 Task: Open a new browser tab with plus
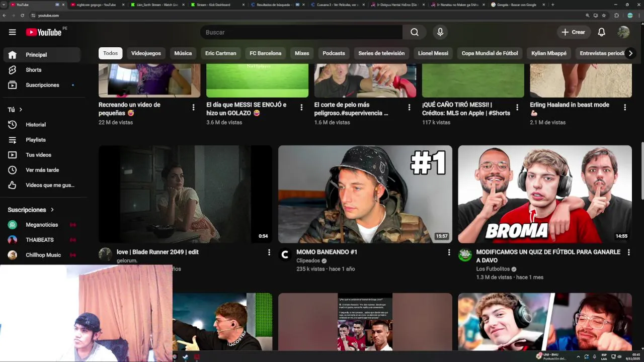coord(552,5)
